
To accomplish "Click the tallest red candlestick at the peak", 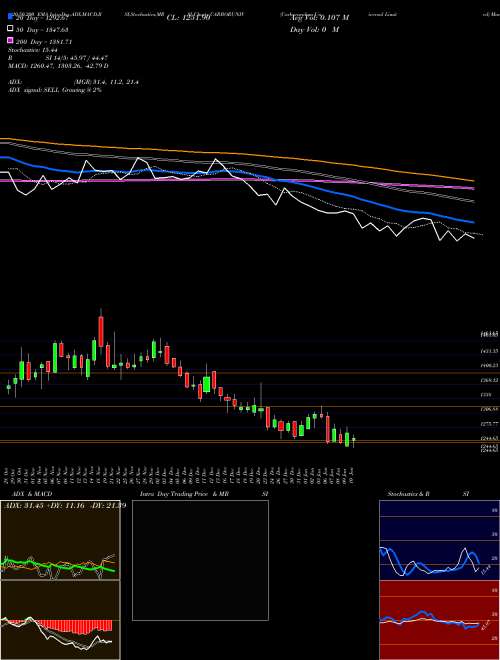I will click(101, 331).
